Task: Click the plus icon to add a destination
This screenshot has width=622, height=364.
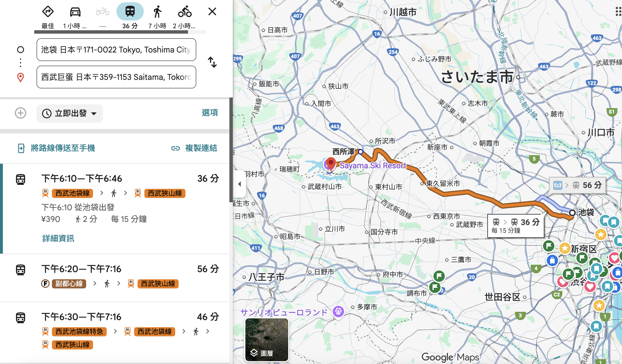Action: [20, 113]
